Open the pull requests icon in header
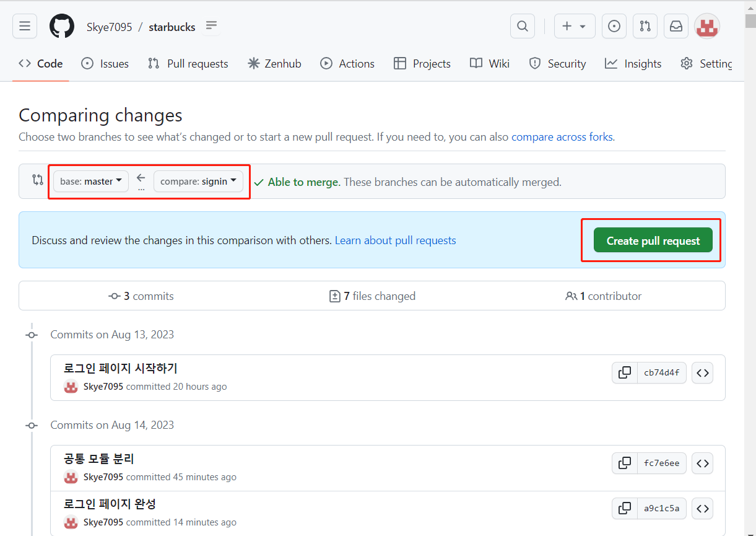This screenshot has width=756, height=536. (x=645, y=26)
